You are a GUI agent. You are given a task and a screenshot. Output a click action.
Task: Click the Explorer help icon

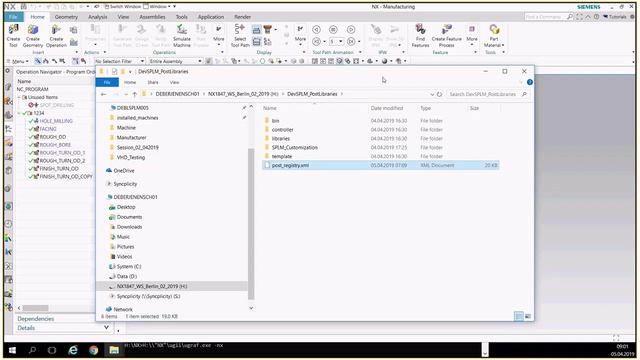[529, 82]
